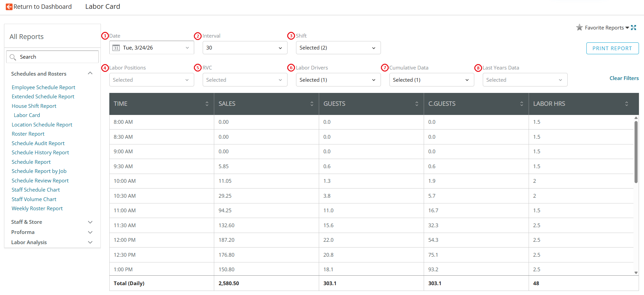Click the Favorite Reports star icon

[x=579, y=27]
